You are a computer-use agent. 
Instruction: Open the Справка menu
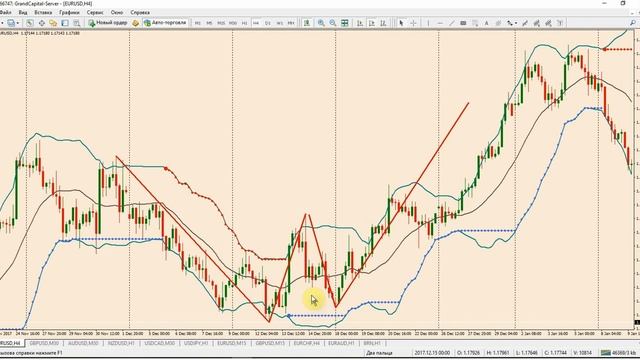tap(140, 13)
